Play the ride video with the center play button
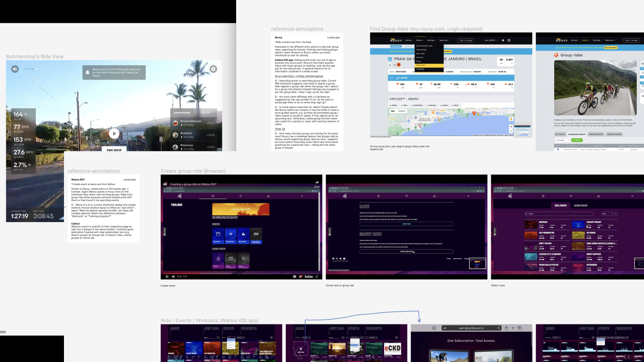 pyautogui.click(x=114, y=133)
